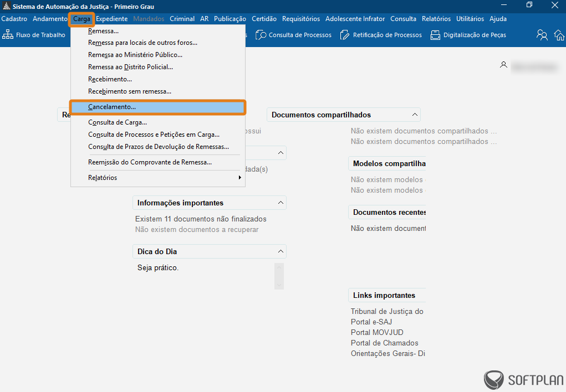This screenshot has height=392, width=566.
Task: Select Remessa... from Carga menu
Action: tap(158, 31)
